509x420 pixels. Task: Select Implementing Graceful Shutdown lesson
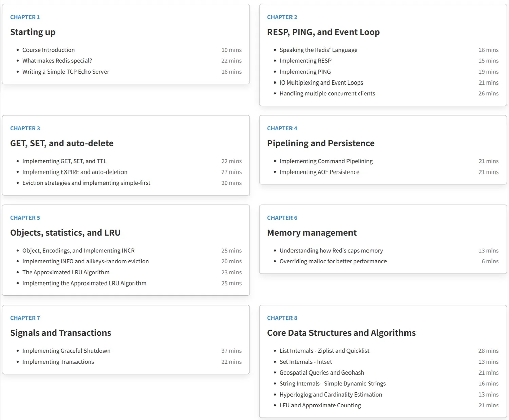pos(67,351)
